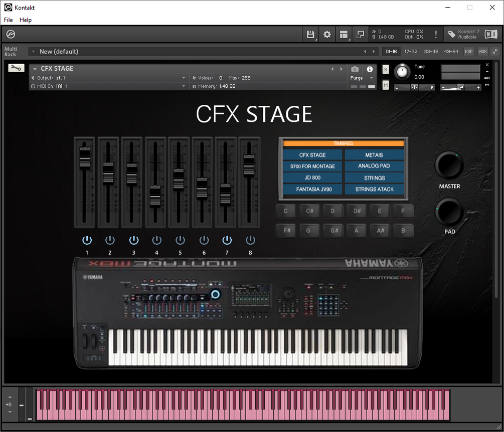Select the ANALOG PAD timbre
504x432 pixels.
(x=374, y=166)
